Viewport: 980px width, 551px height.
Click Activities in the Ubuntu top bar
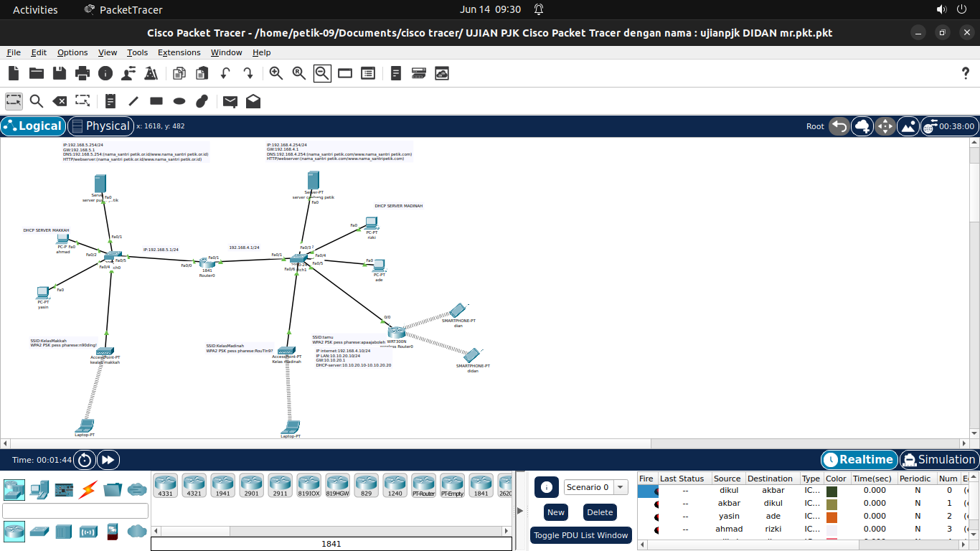tap(35, 9)
